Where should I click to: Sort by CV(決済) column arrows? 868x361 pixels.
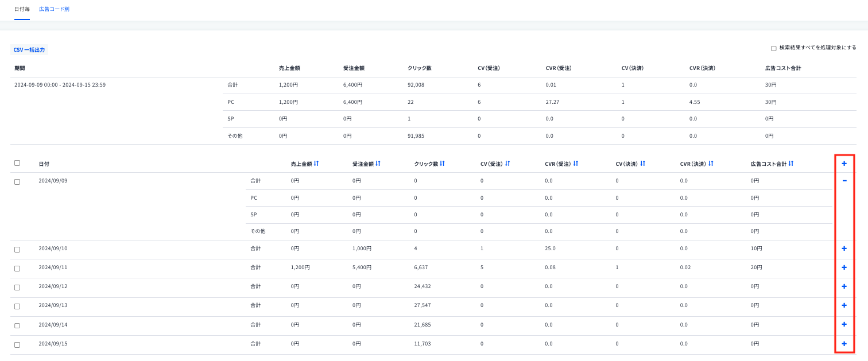tap(643, 164)
